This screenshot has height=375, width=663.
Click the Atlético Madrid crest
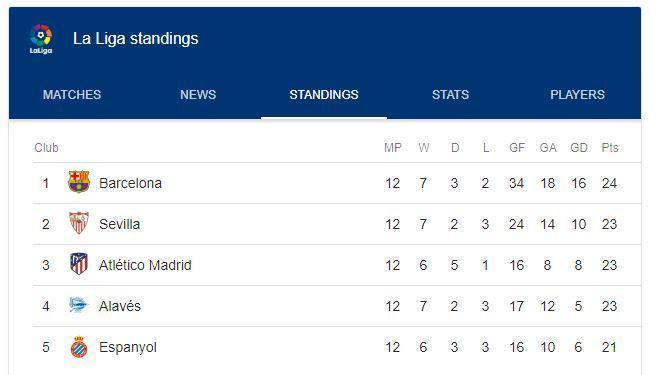click(x=79, y=264)
